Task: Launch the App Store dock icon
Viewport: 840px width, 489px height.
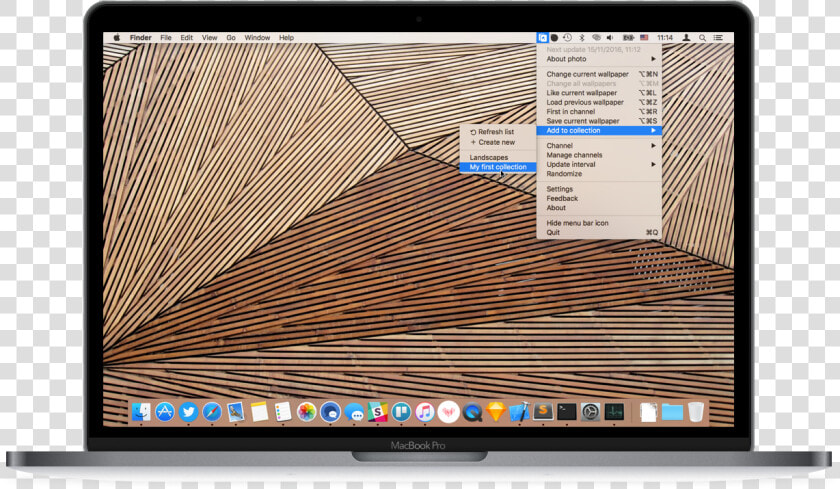Action: (165, 412)
